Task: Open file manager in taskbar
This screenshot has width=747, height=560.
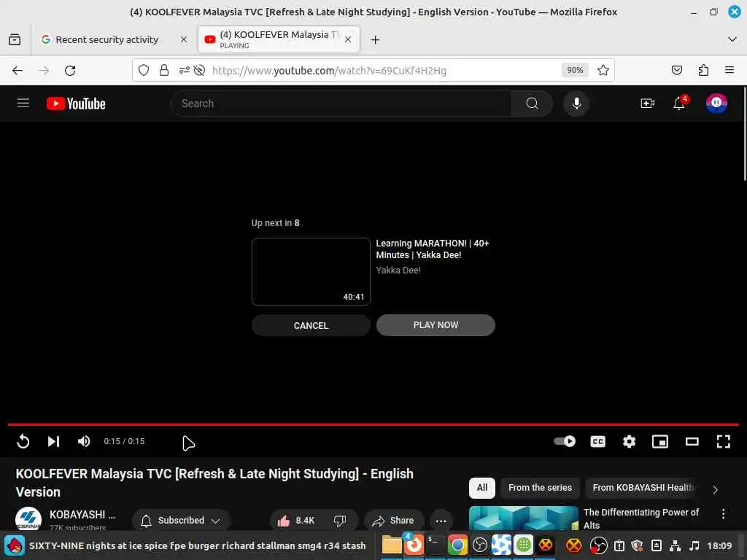Action: click(392, 545)
